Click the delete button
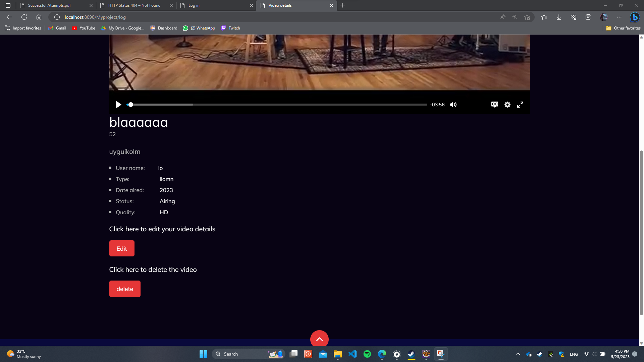Image resolution: width=644 pixels, height=362 pixels. (124, 289)
